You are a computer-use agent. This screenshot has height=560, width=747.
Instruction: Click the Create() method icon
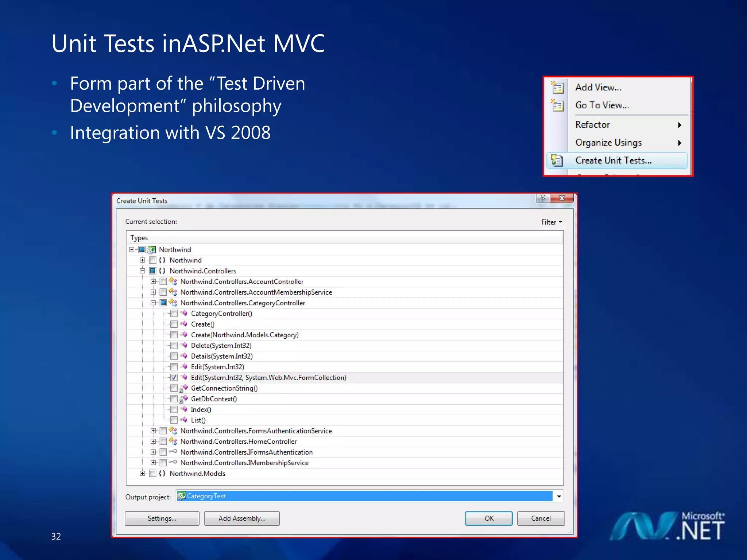(x=184, y=324)
